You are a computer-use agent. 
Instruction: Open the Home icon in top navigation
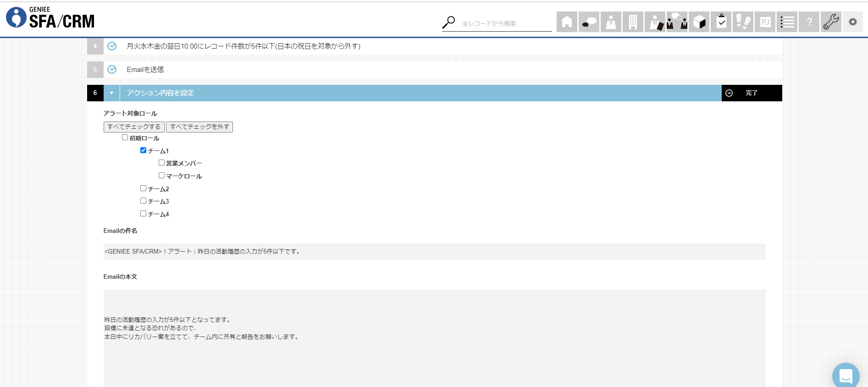point(567,22)
